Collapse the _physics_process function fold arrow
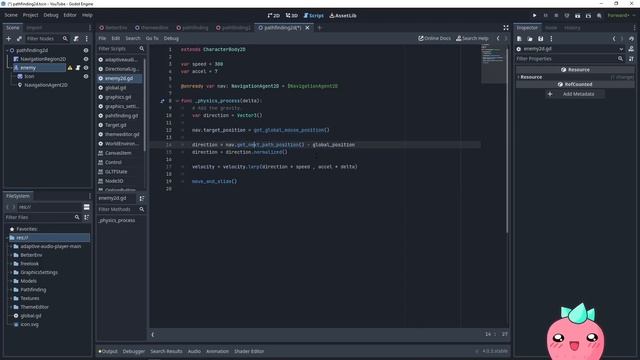 point(177,101)
